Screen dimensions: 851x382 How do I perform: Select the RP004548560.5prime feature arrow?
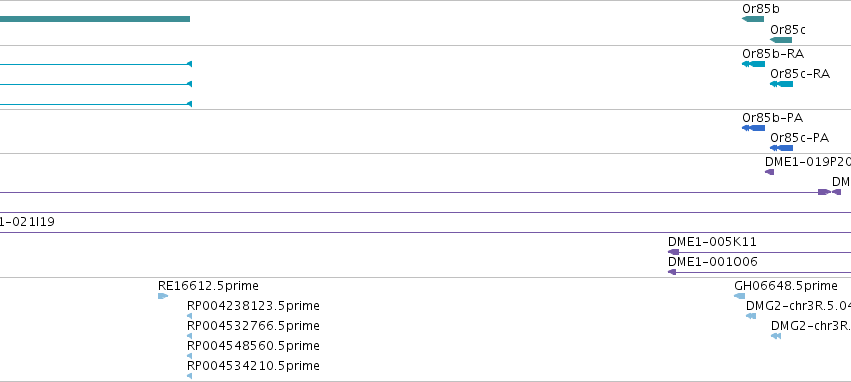pyautogui.click(x=189, y=356)
